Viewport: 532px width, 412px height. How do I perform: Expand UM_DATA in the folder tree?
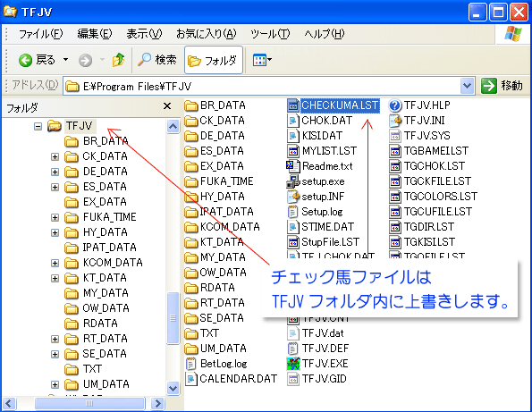pyautogui.click(x=55, y=385)
